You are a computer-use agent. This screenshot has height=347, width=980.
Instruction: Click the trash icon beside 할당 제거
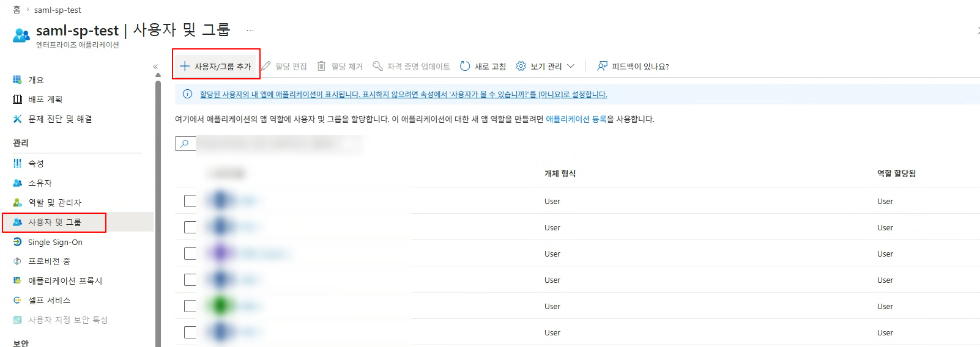coord(321,66)
